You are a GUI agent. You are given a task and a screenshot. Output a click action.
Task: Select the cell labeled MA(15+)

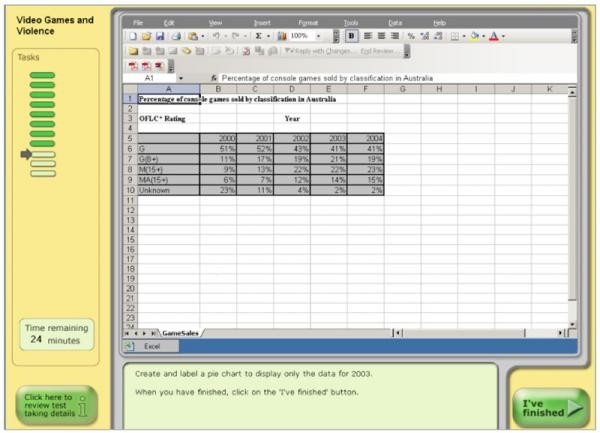(168, 180)
